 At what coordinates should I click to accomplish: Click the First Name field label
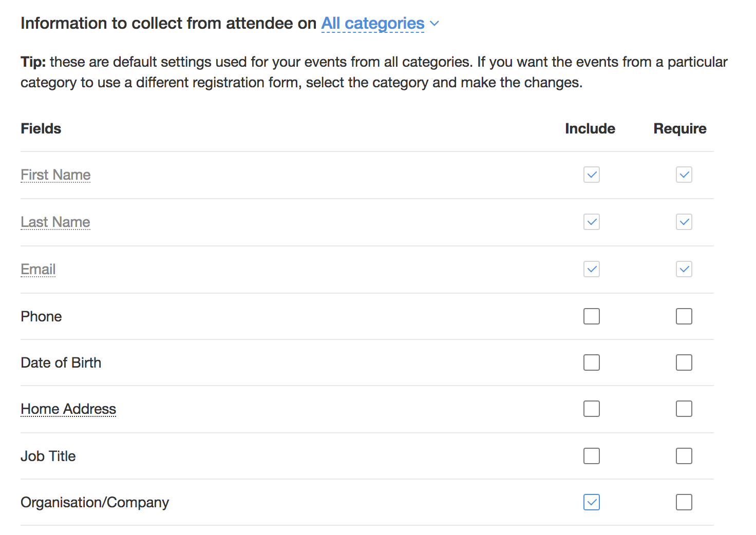55,175
